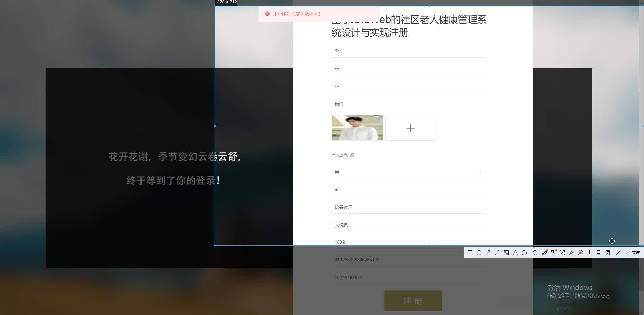Select the mosaic blur tool

pos(506,252)
